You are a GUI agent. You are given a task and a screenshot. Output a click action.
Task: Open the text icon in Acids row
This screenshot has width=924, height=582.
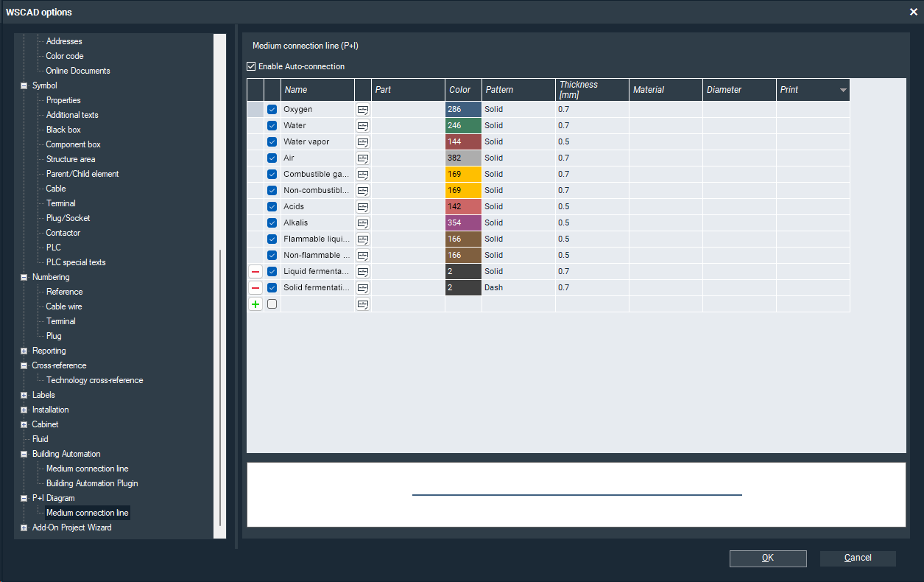click(363, 207)
